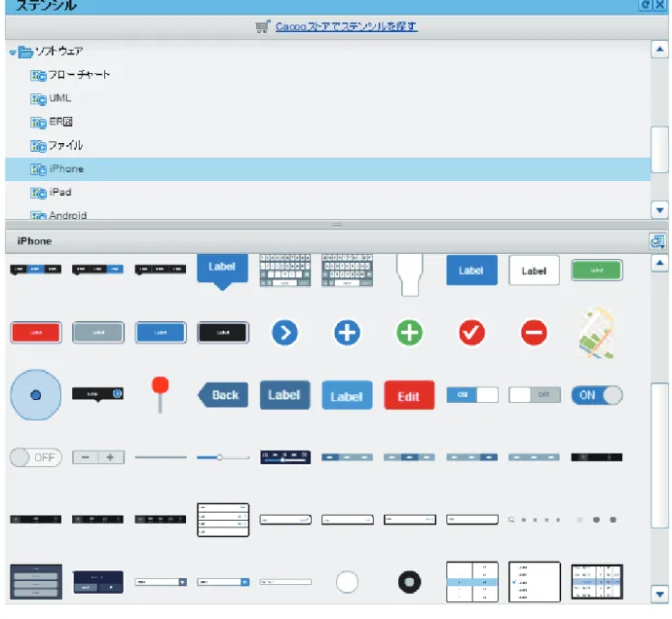Pick the red label button stencil

(x=36, y=333)
